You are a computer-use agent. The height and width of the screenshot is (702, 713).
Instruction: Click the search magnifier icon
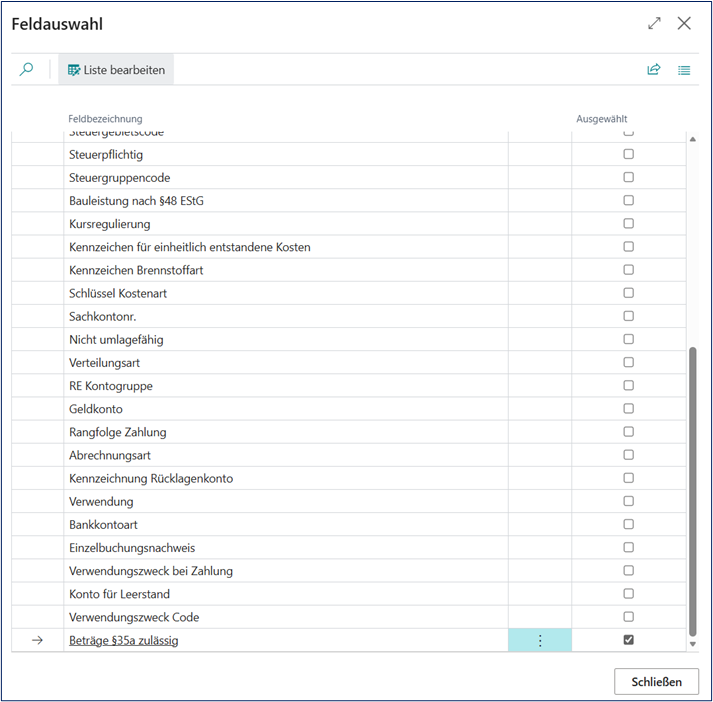[x=27, y=70]
